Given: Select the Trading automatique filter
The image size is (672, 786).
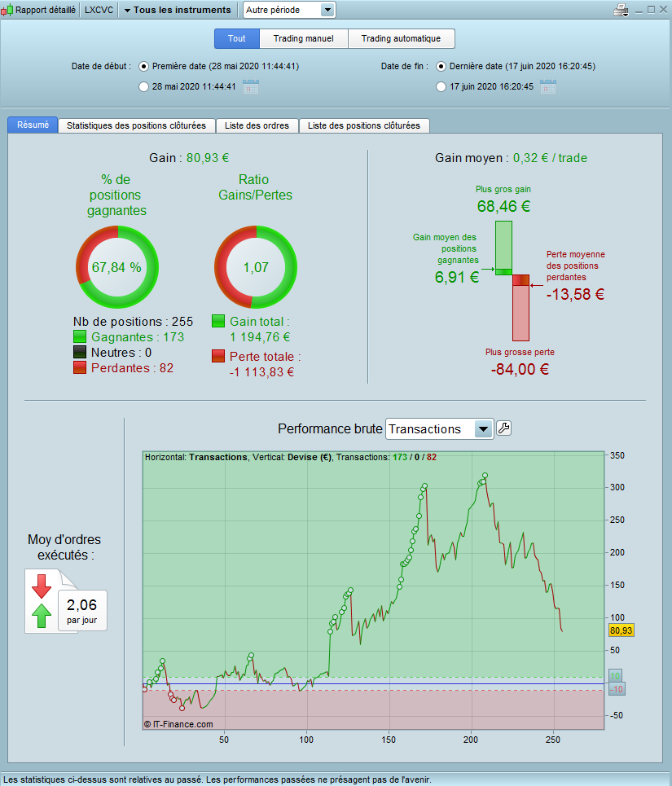Looking at the screenshot, I should coord(401,38).
